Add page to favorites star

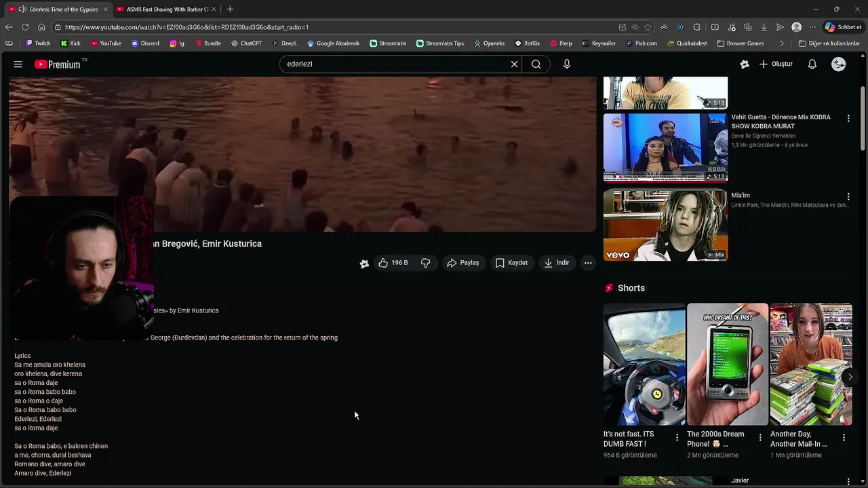648,27
